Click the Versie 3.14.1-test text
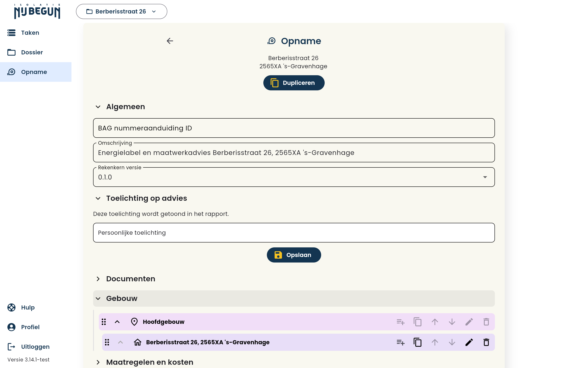Viewport: 588px width, 368px height. pos(28,359)
